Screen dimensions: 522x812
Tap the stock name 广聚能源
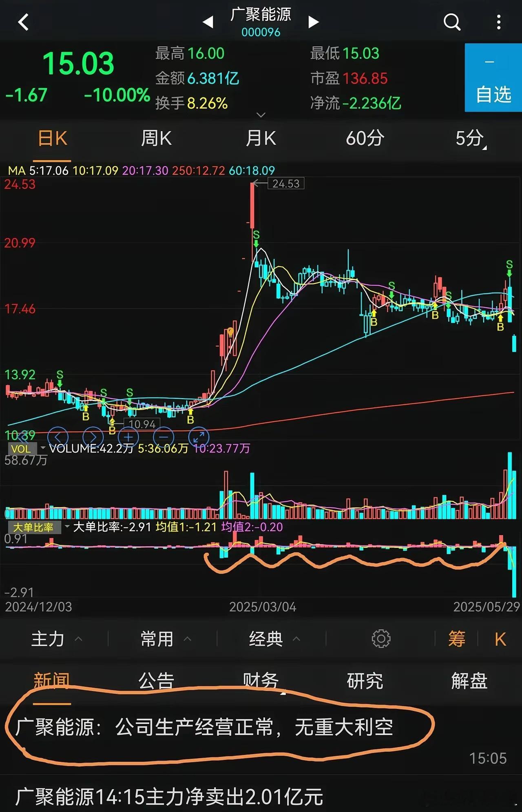tap(261, 14)
